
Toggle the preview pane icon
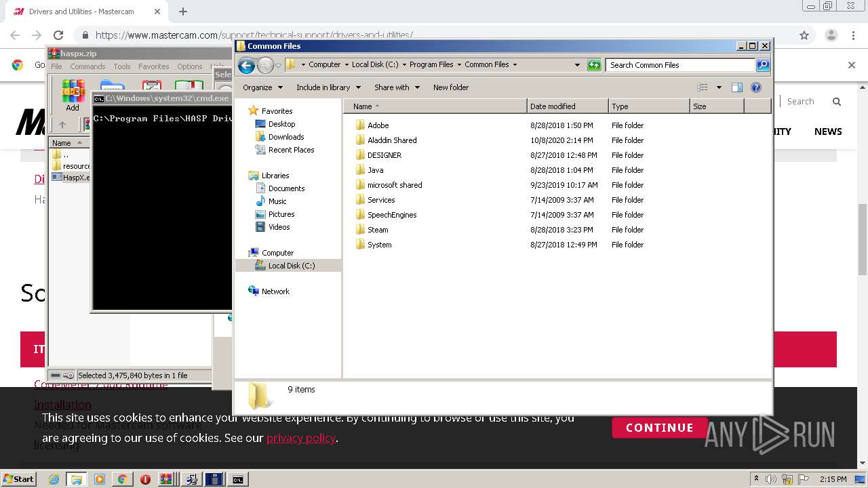pyautogui.click(x=737, y=87)
